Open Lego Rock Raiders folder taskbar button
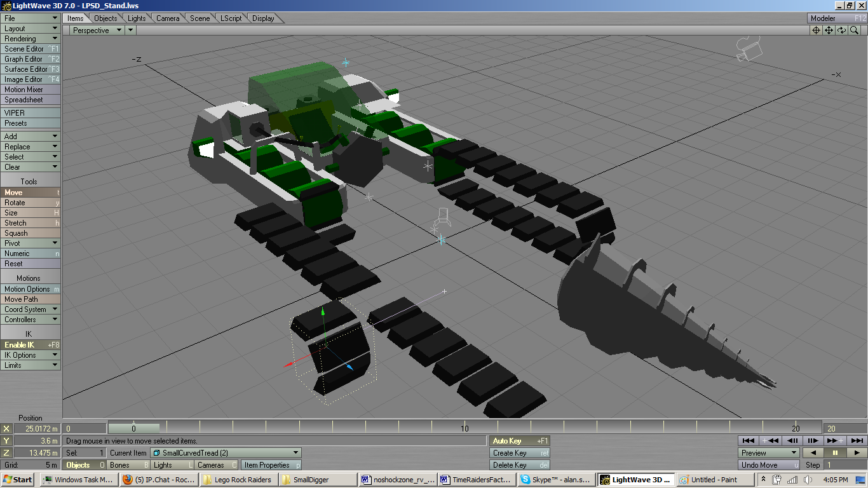The height and width of the screenshot is (488, 868). coord(238,480)
